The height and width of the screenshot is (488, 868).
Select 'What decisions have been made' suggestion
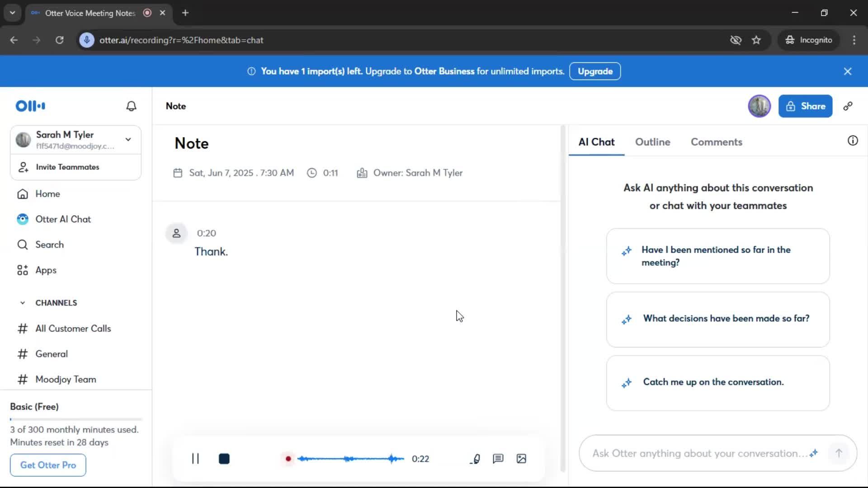coord(718,319)
